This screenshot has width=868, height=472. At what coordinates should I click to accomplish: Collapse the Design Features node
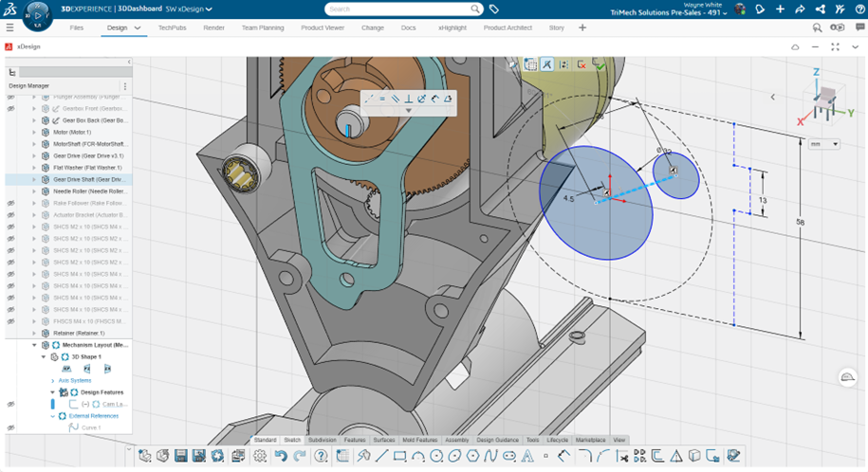coord(53,392)
